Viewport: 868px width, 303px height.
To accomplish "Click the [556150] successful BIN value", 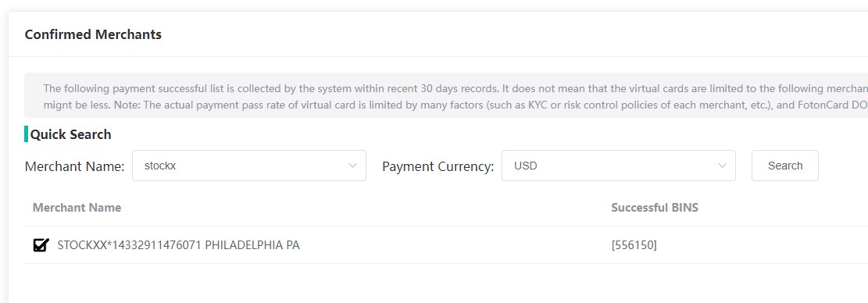I will 634,245.
